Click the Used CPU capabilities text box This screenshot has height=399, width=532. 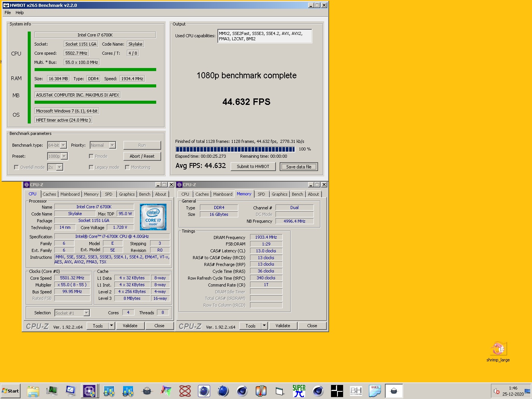pos(265,36)
